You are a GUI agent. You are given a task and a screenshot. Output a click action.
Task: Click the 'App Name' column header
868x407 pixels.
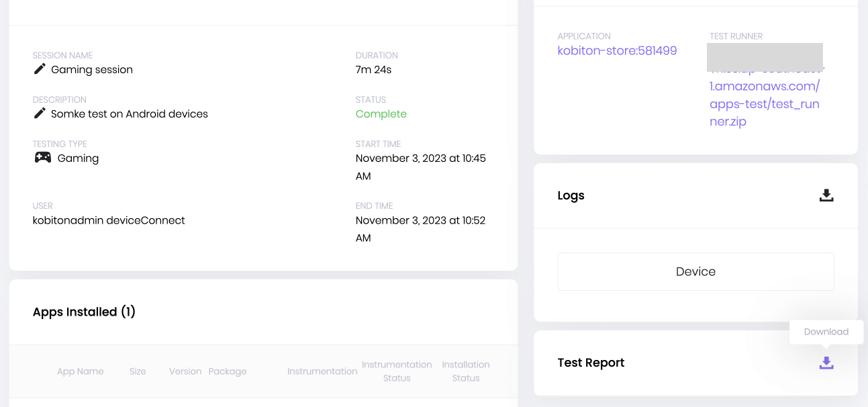81,371
